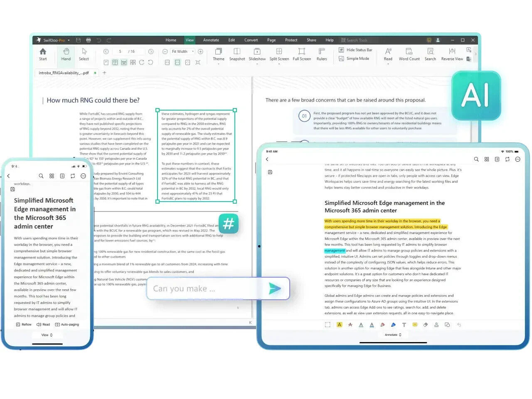Open the Protect menu tab
532x399 pixels.
291,40
